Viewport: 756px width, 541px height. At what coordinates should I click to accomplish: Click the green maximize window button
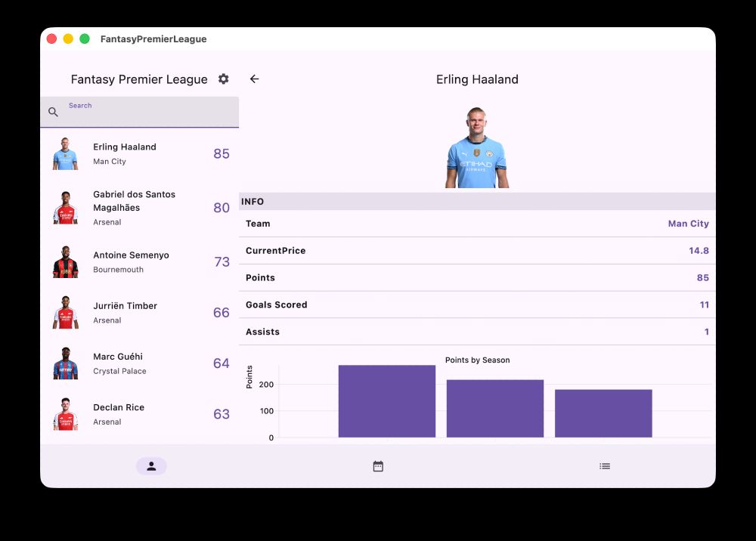point(85,39)
